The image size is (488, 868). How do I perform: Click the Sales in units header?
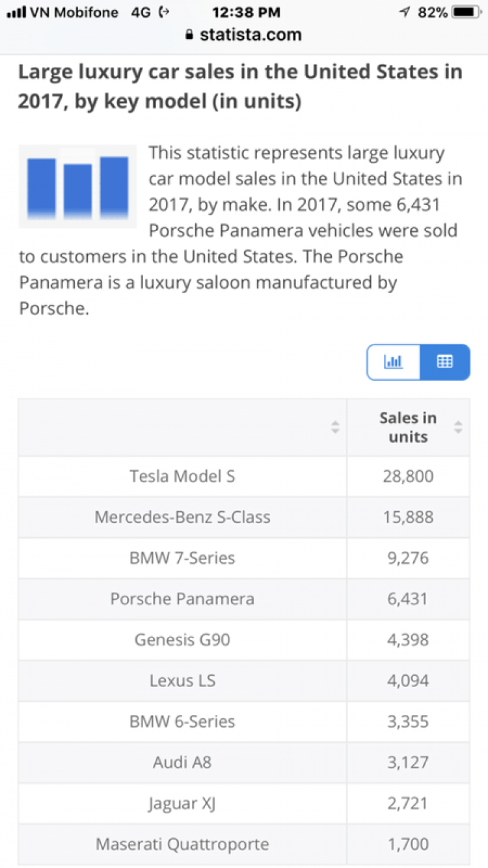[407, 427]
